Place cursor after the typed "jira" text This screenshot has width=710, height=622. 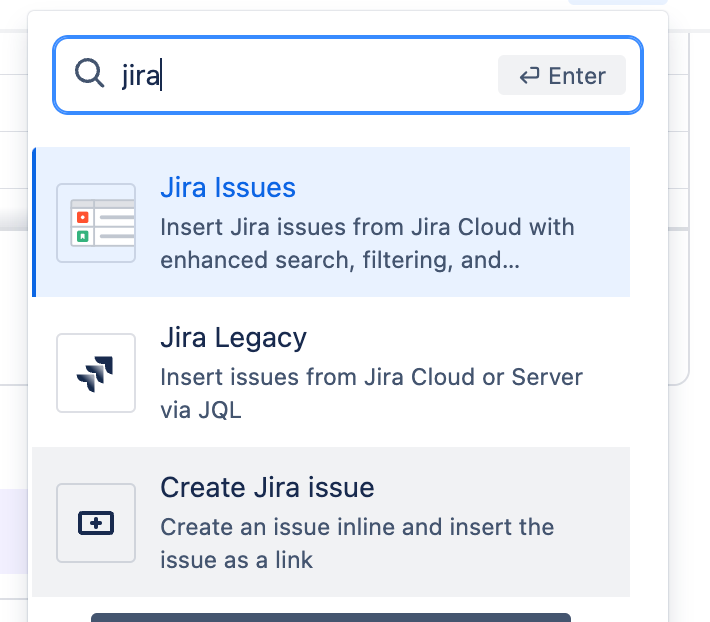pyautogui.click(x=161, y=76)
